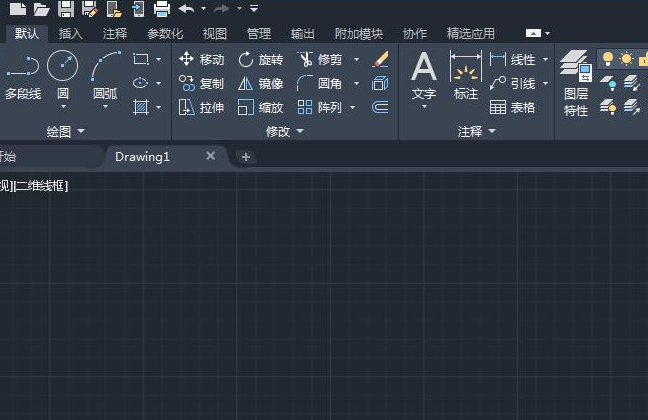Click the Print icon in quick access toolbar
This screenshot has height=420, width=648.
point(161,9)
